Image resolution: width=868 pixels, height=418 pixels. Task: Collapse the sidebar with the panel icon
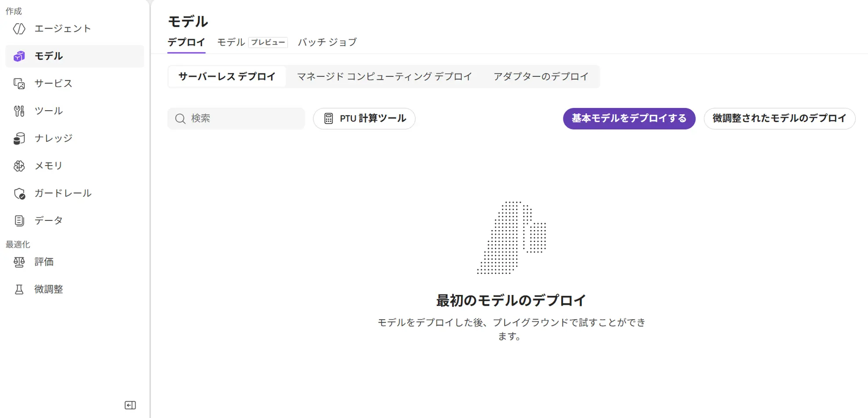pos(130,405)
